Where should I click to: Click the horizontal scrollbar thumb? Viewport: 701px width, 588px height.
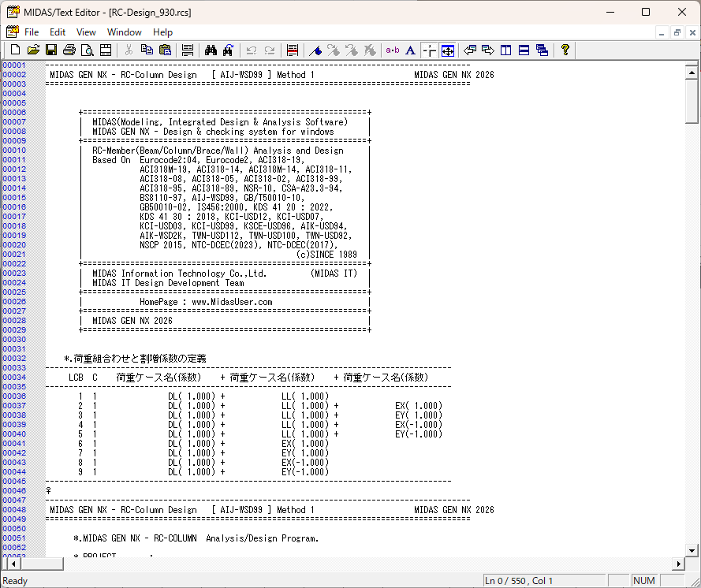click(x=41, y=564)
